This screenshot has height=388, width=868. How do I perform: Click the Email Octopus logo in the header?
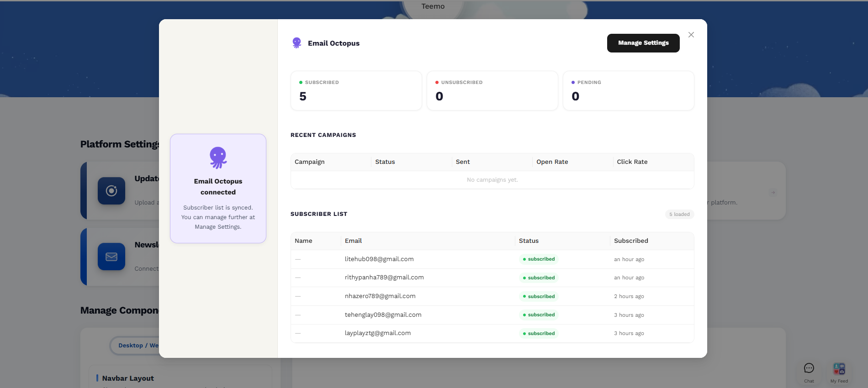click(296, 43)
